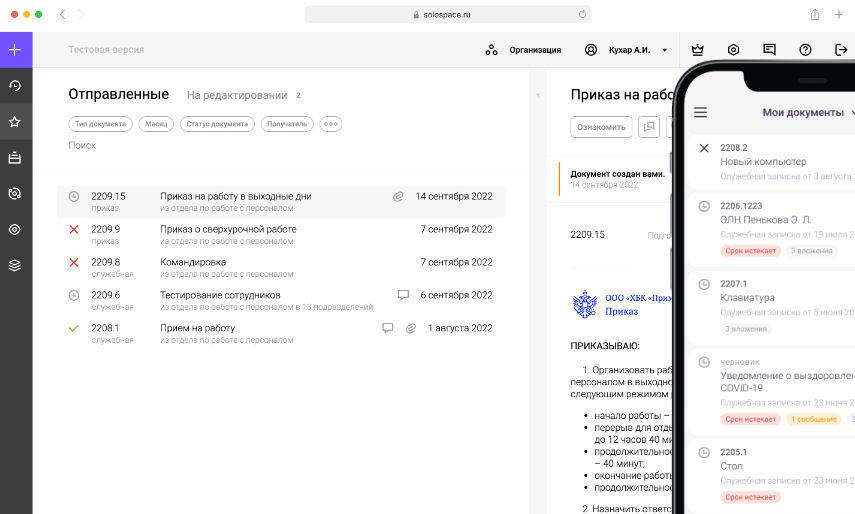Open Получатель filter
855x514 pixels.
(287, 124)
